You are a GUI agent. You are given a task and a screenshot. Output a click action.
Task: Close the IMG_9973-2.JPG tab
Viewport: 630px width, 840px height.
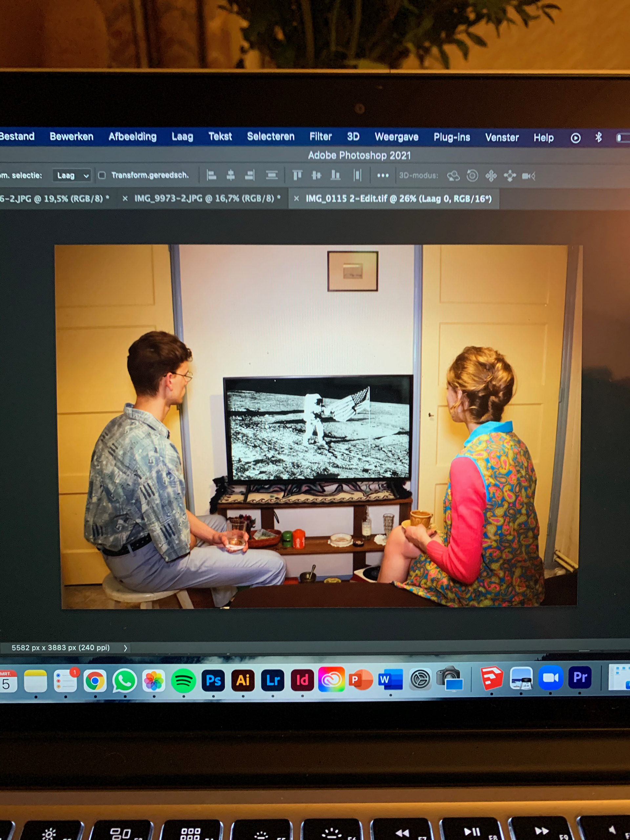[125, 198]
